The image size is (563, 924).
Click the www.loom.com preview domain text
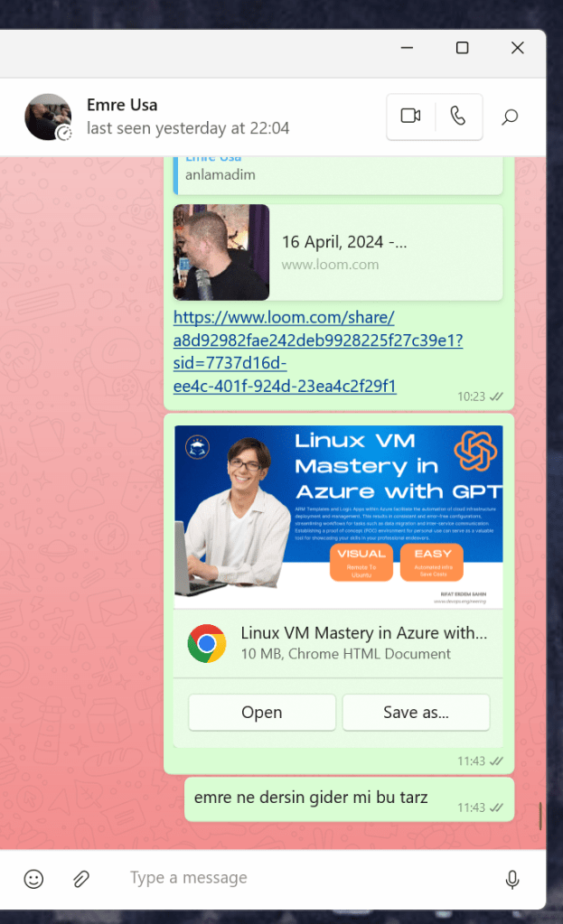[x=330, y=265]
